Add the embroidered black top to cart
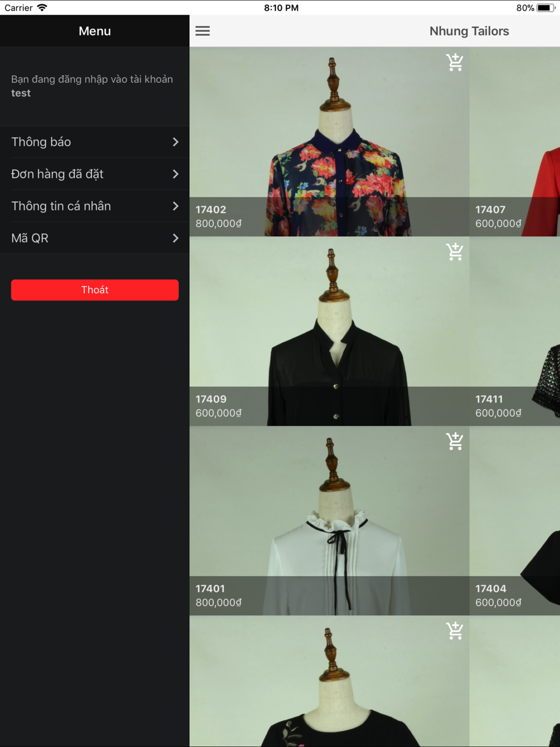Image resolution: width=560 pixels, height=747 pixels. (455, 631)
